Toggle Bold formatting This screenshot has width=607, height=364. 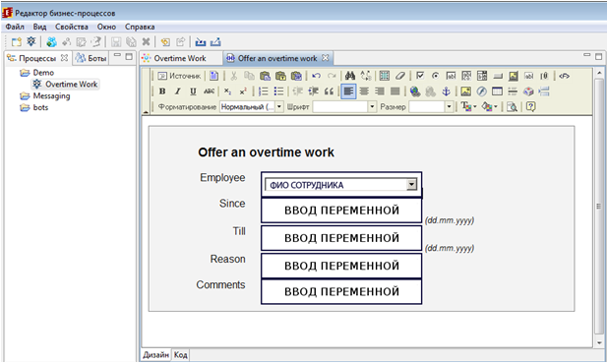pyautogui.click(x=162, y=91)
